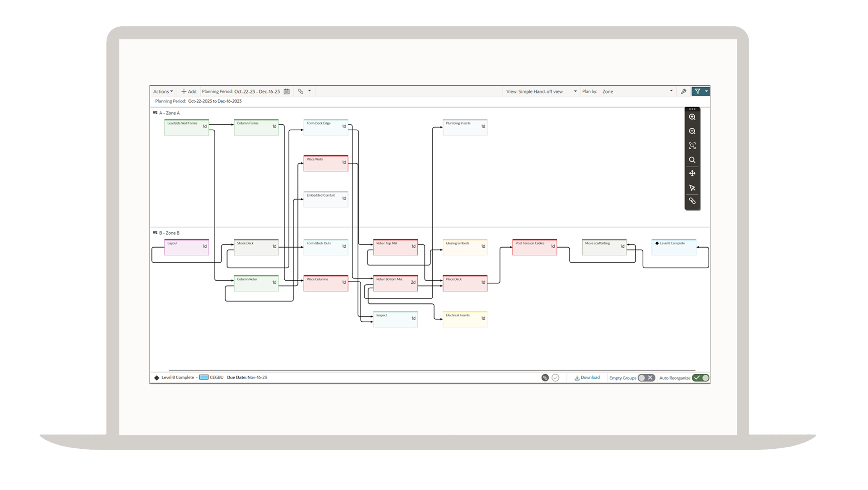Toggle the Empty Groups switch
The width and height of the screenshot is (868, 490).
[646, 378]
